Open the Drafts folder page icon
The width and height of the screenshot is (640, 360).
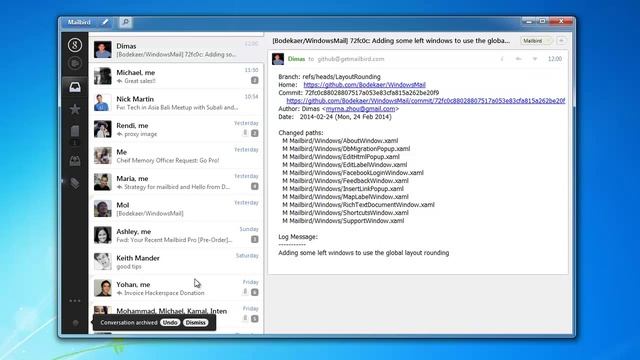click(75, 131)
